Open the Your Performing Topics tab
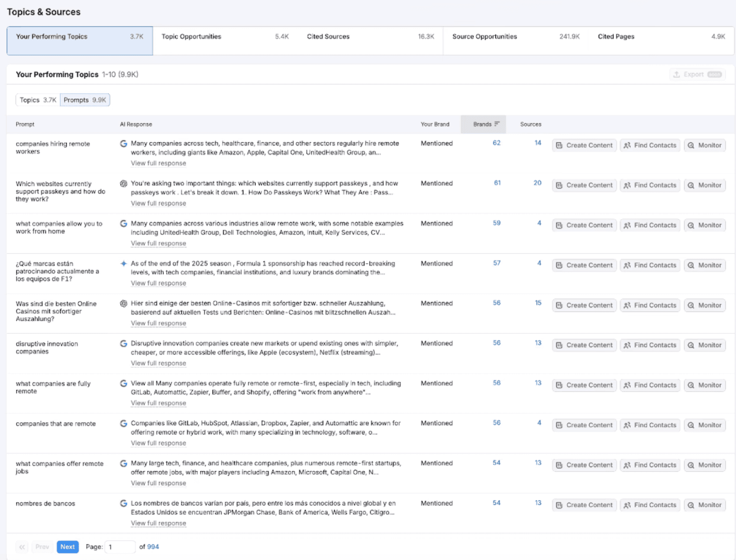The width and height of the screenshot is (736, 560). 80,41
